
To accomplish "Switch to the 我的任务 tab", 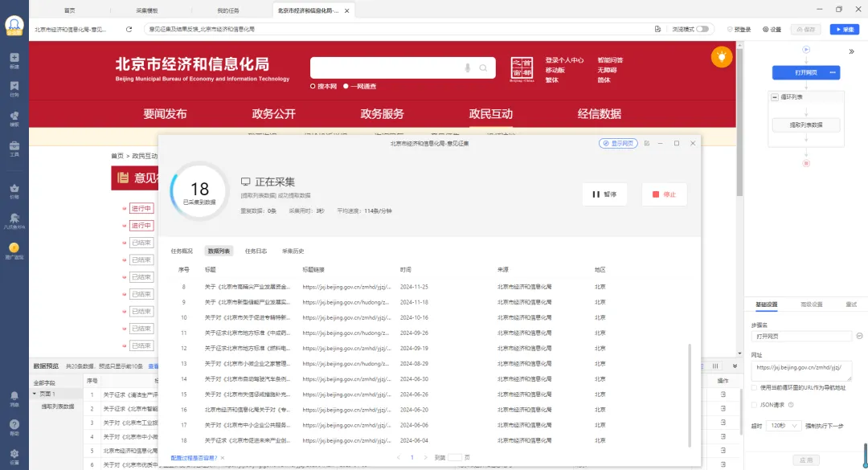I will click(228, 10).
